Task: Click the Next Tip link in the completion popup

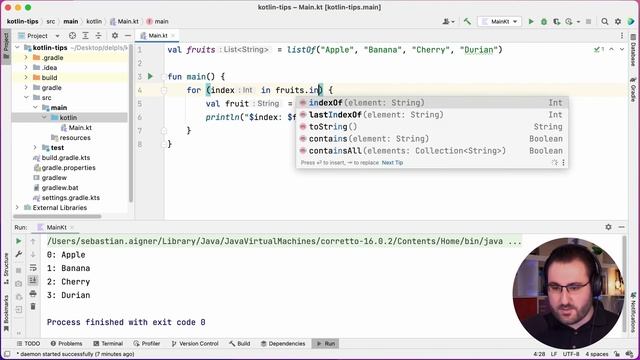Action: (392, 162)
